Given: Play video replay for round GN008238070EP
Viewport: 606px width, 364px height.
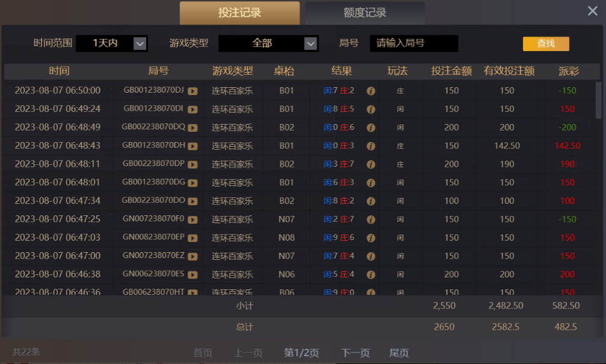Looking at the screenshot, I should pos(193,238).
